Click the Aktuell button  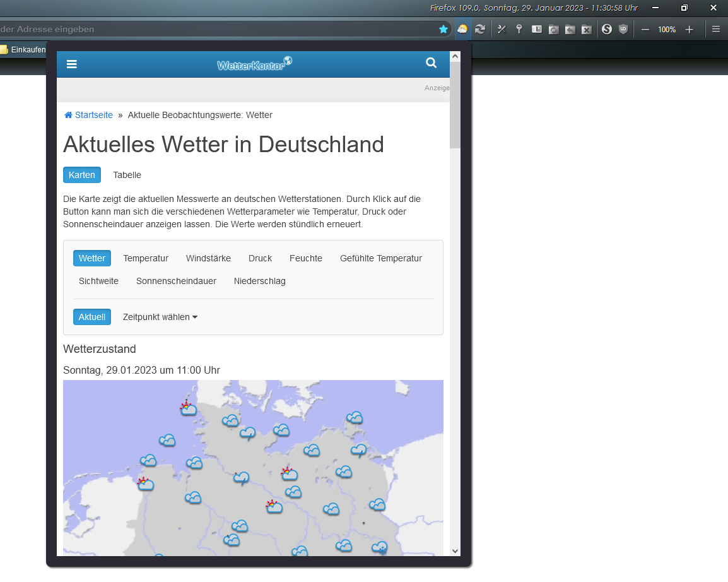(x=92, y=317)
